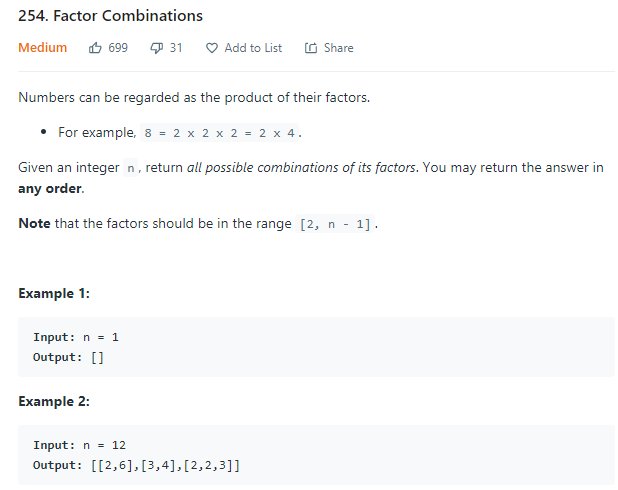Click the Input: n = 12 line
The width and height of the screenshot is (618, 490).
[79, 445]
